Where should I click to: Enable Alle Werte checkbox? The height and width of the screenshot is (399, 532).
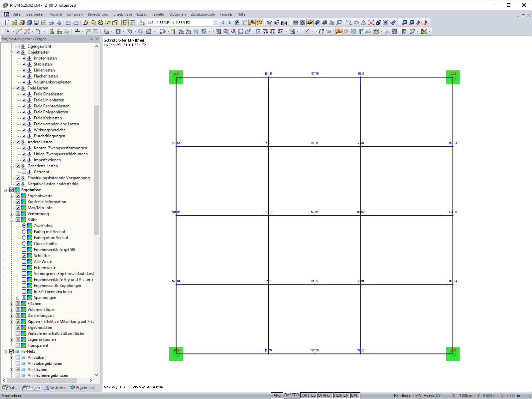click(x=24, y=262)
